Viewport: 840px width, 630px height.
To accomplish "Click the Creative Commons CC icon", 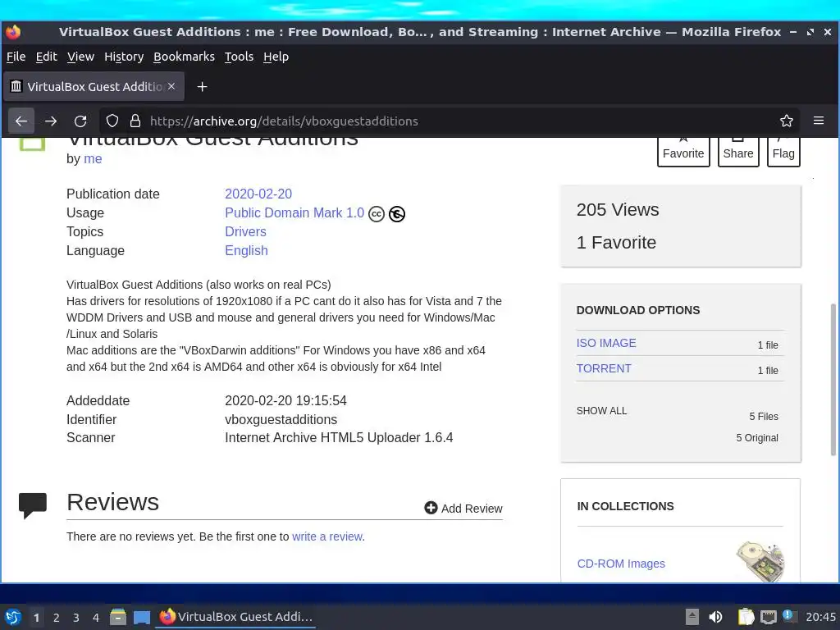I will [377, 214].
